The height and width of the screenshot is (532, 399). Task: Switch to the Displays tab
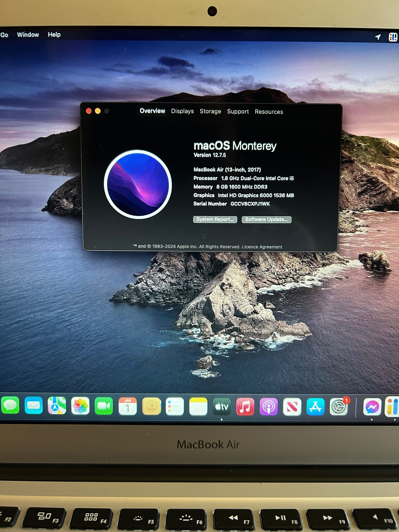pyautogui.click(x=182, y=111)
